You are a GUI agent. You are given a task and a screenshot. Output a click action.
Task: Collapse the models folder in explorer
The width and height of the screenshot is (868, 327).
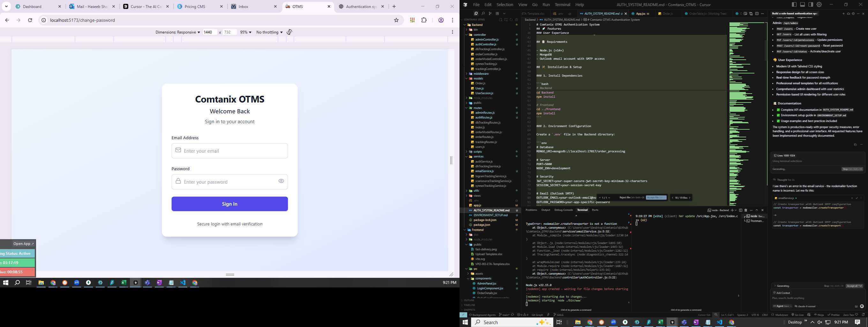[478, 78]
